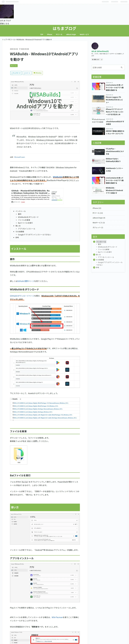
Task: Click the starry-sky blog thumbnail at top left
Action: (7, 11)
